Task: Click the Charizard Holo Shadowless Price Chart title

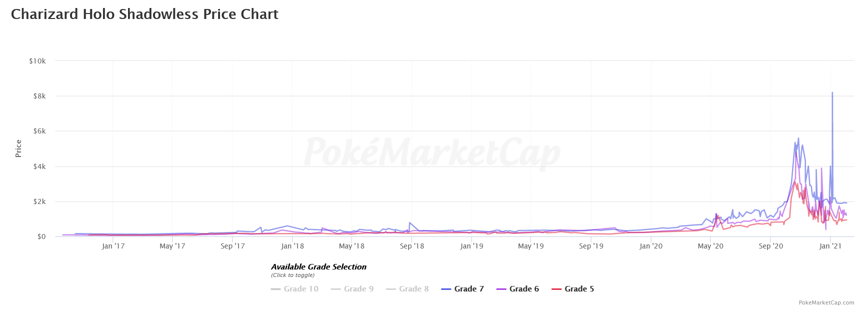Action: [x=144, y=14]
